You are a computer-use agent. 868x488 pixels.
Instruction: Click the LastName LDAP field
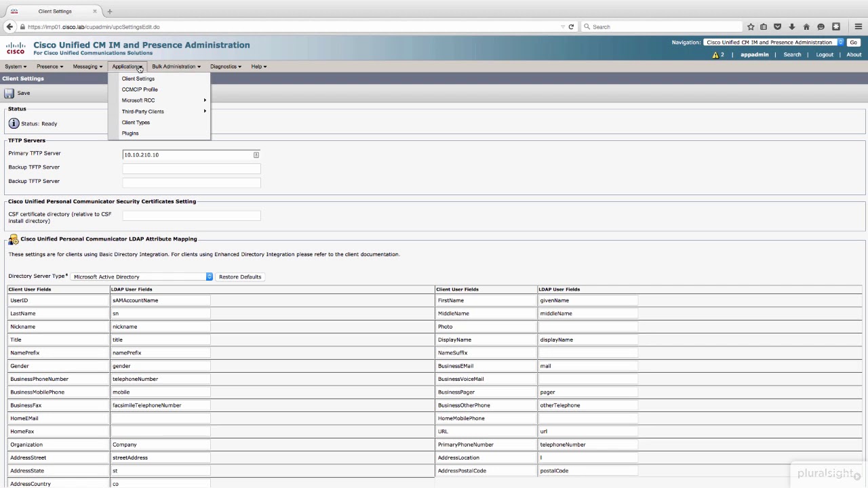tap(161, 314)
